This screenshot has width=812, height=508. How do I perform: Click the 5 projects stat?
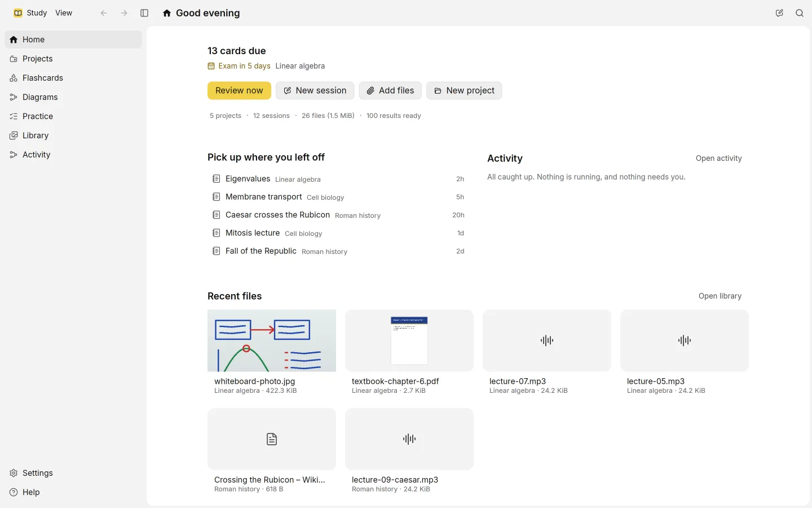226,116
